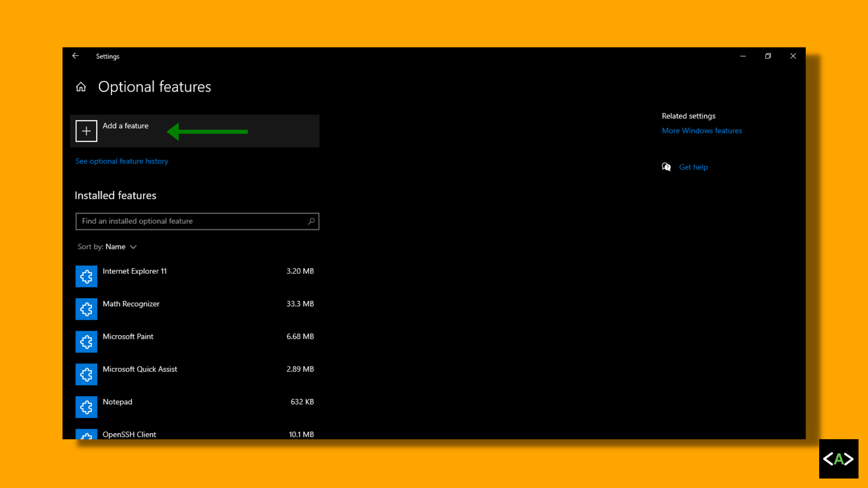Open More Windows features link
The width and height of the screenshot is (868, 488).
point(702,131)
